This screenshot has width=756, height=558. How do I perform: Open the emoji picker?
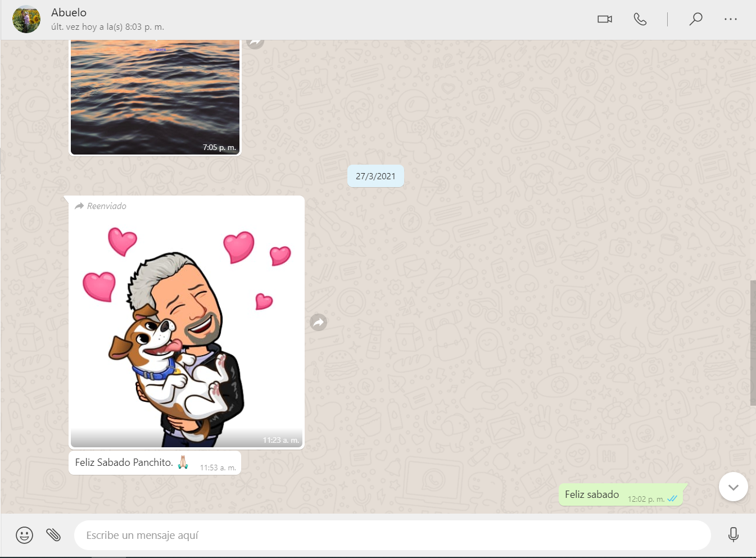coord(24,535)
